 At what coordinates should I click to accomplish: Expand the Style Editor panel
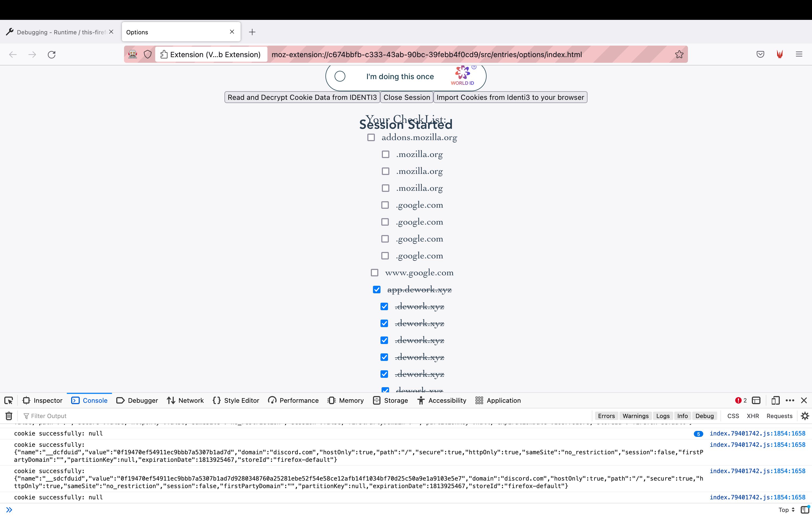click(241, 400)
